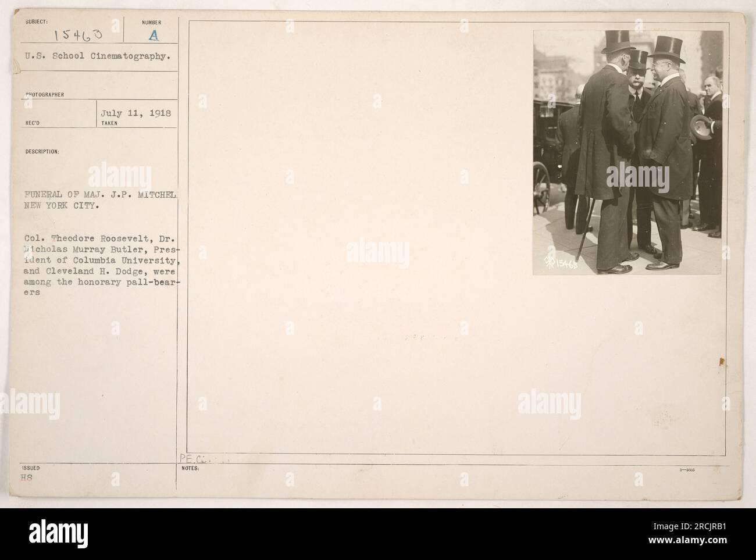Select the July 11, 1918 date

pyautogui.click(x=136, y=113)
